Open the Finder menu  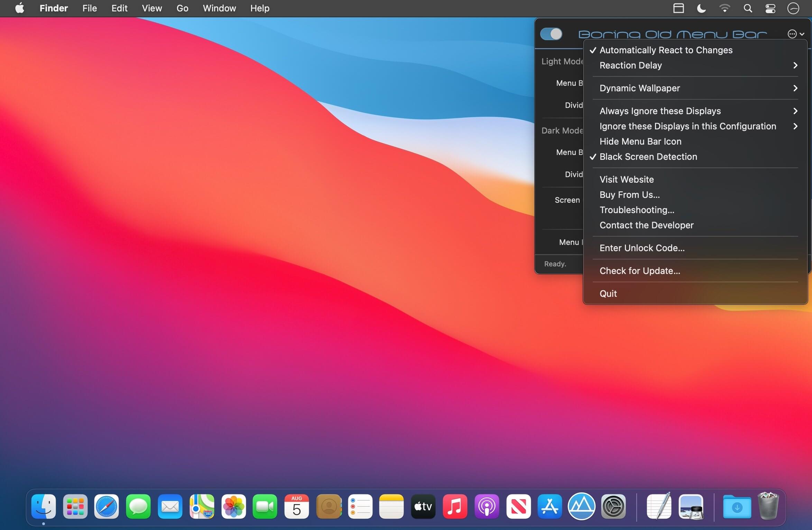coord(54,8)
